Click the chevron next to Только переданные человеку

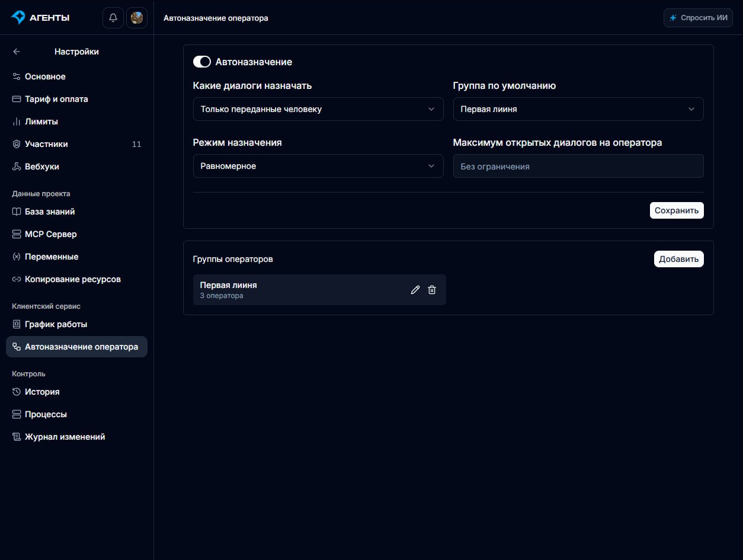click(431, 109)
